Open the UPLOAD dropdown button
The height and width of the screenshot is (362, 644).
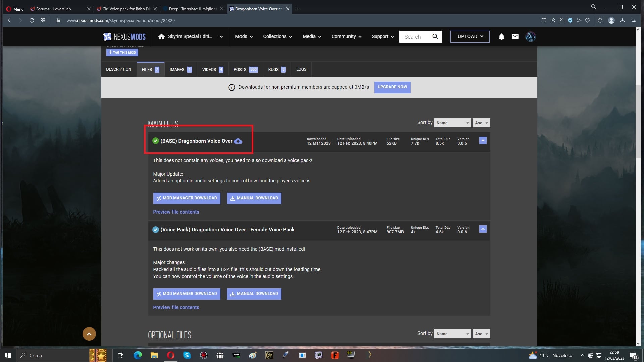click(x=470, y=37)
